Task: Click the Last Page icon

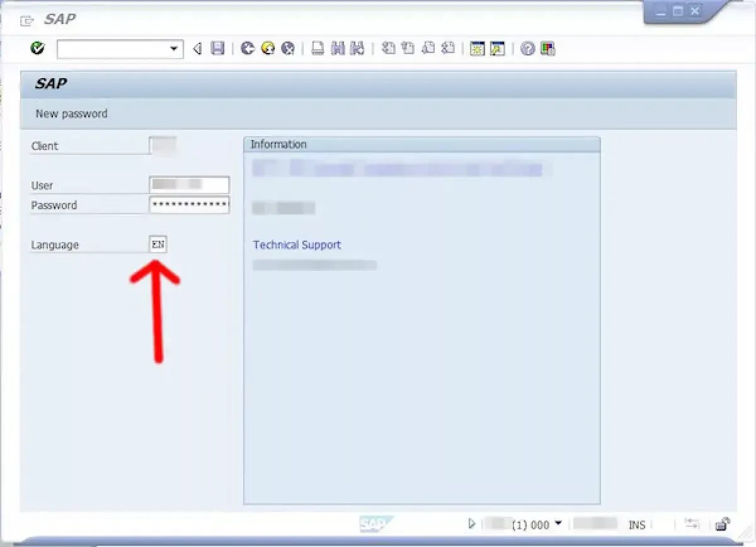Action: [x=448, y=49]
